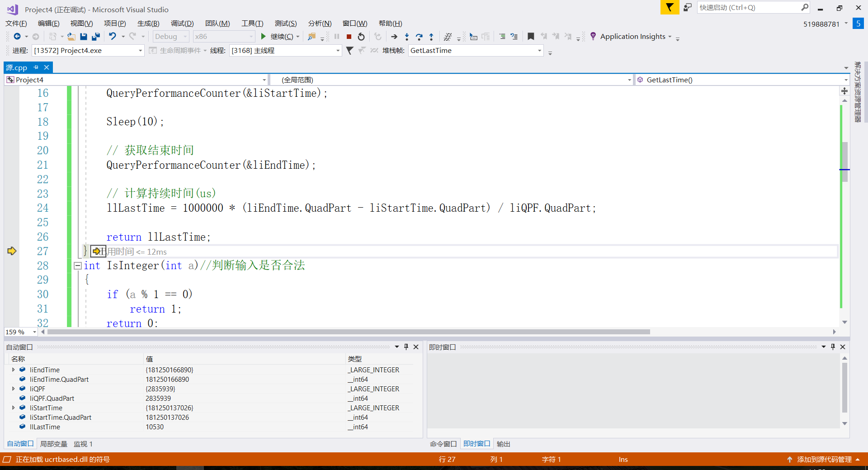
Task: Click the Step Into icon
Action: (407, 37)
